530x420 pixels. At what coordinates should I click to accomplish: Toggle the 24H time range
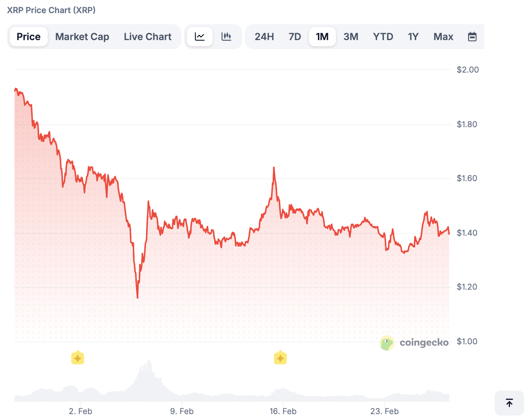(x=264, y=36)
